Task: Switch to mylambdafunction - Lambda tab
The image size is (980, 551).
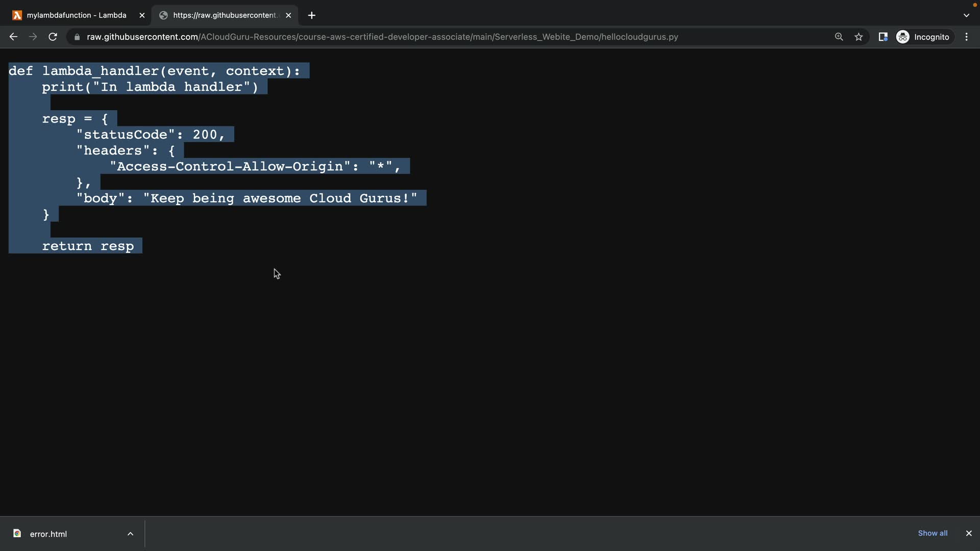Action: coord(77,15)
